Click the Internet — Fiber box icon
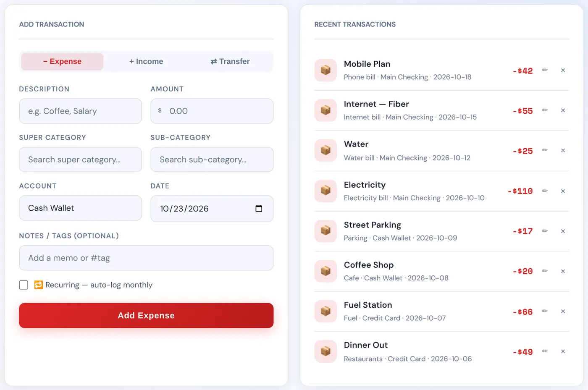The image size is (588, 390). 325,110
